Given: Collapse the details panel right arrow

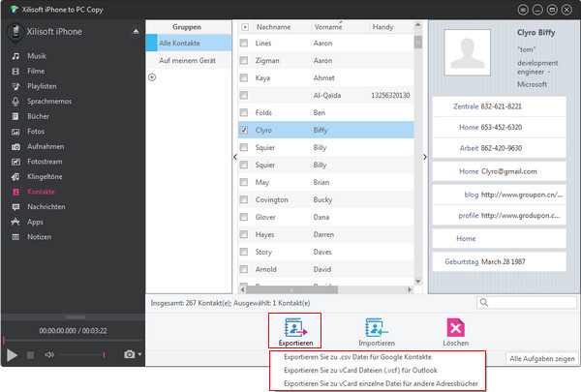Looking at the screenshot, I should 425,157.
